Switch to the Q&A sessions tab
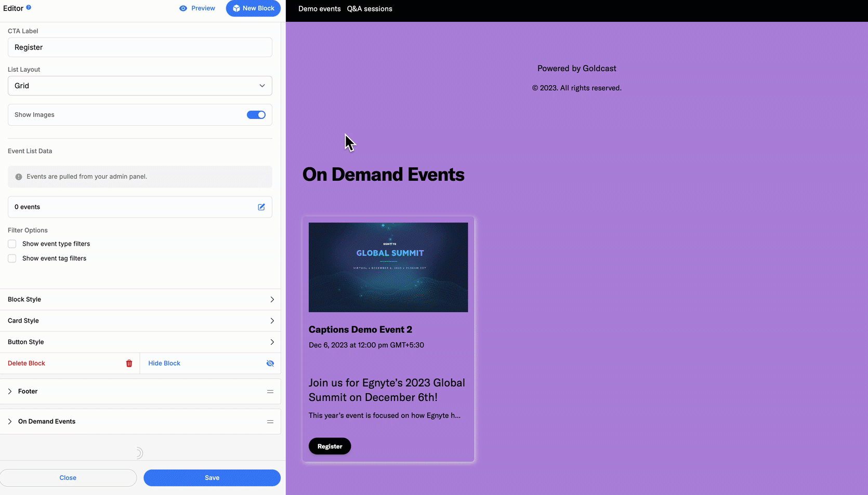The width and height of the screenshot is (868, 495). tap(370, 9)
